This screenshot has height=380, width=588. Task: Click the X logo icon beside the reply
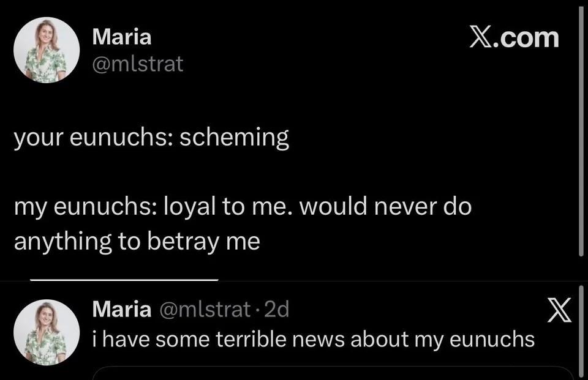click(x=559, y=310)
